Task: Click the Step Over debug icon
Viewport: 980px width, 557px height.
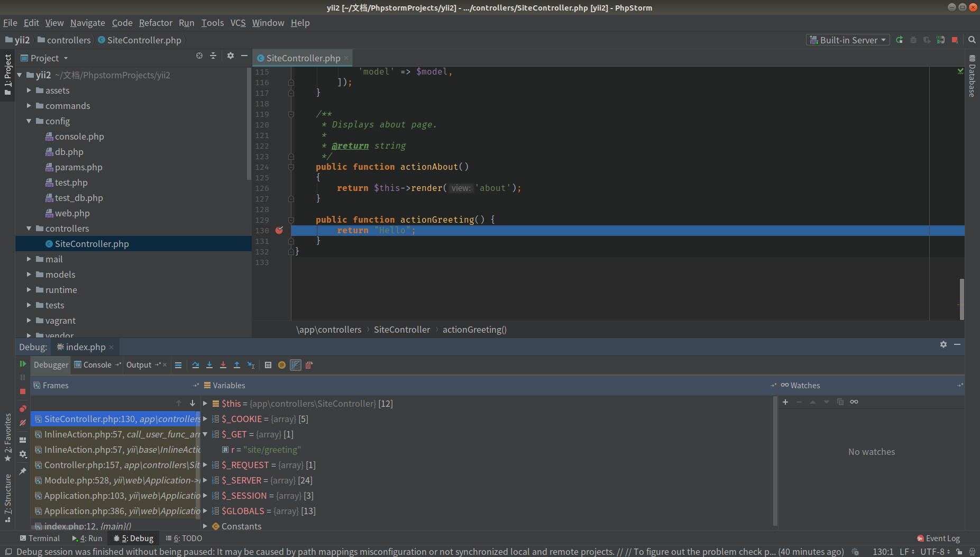Action: tap(196, 365)
